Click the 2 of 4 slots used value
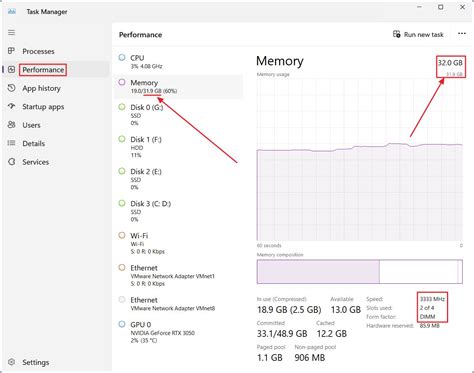Screen dimensions: 474x373 427,308
